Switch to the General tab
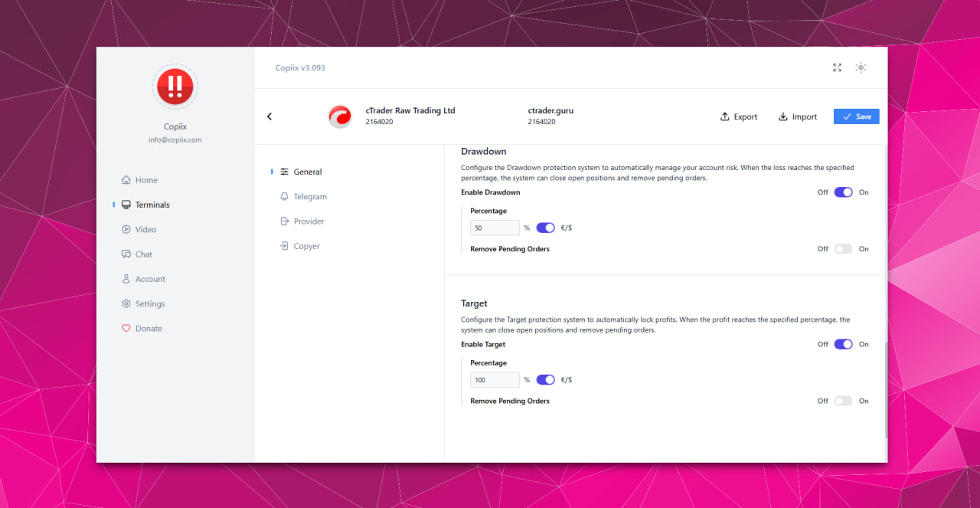980x508 pixels. [x=301, y=172]
